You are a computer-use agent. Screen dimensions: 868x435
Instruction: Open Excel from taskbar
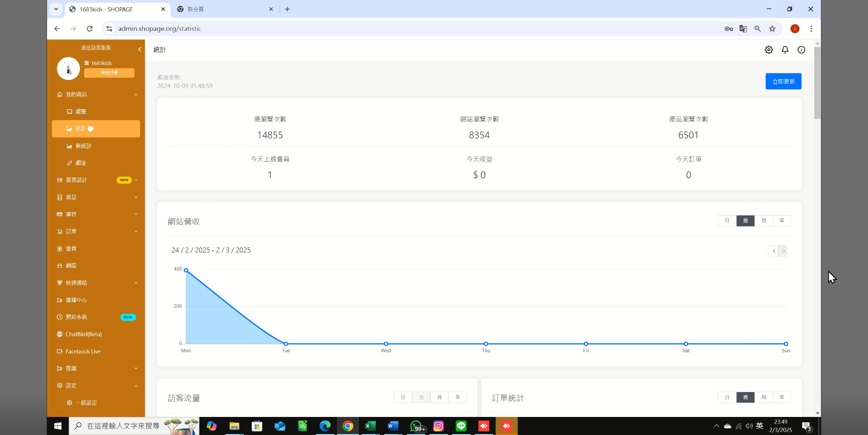[370, 426]
